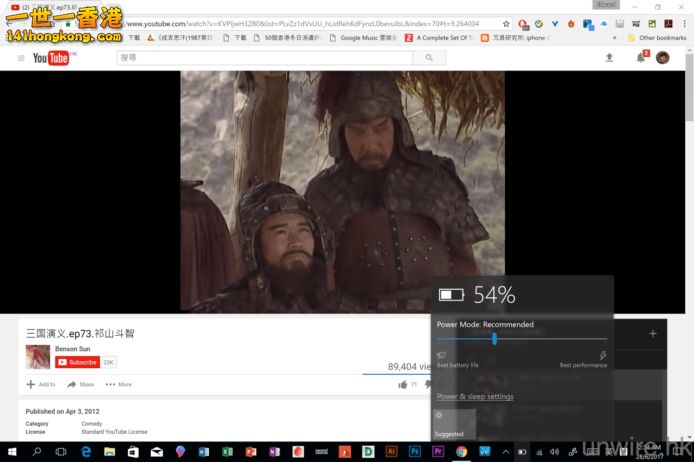Open the account avatar menu
The image size is (694, 462).
(x=663, y=58)
